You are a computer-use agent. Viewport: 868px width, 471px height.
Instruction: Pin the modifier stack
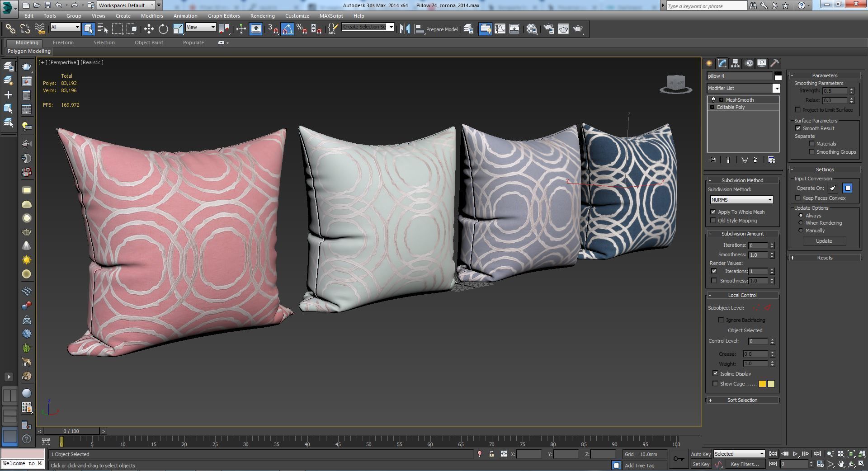point(712,160)
